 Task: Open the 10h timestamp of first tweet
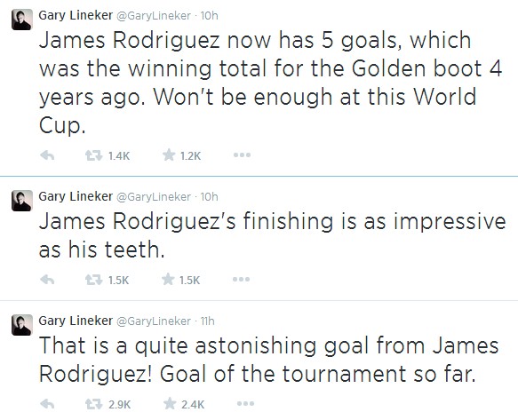(209, 15)
